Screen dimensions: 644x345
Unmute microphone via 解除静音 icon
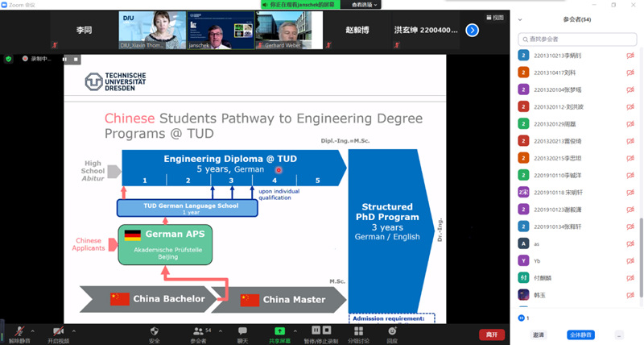(19, 331)
